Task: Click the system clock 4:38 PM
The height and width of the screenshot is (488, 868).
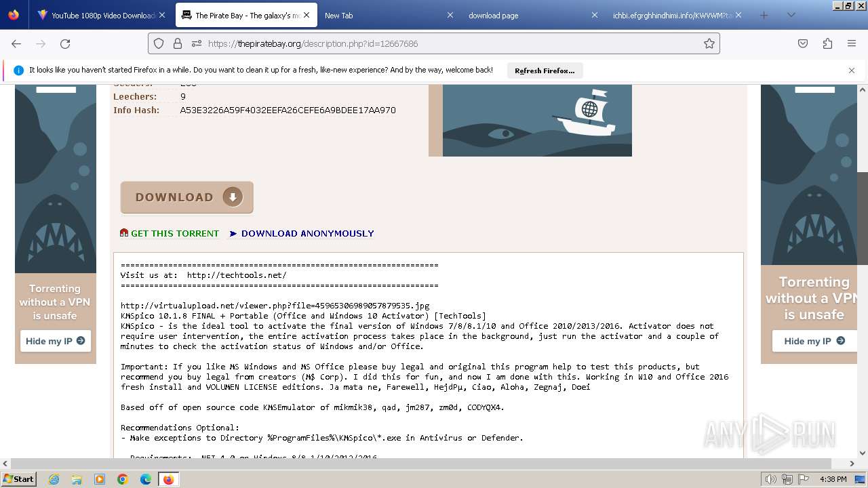Action: tap(833, 479)
